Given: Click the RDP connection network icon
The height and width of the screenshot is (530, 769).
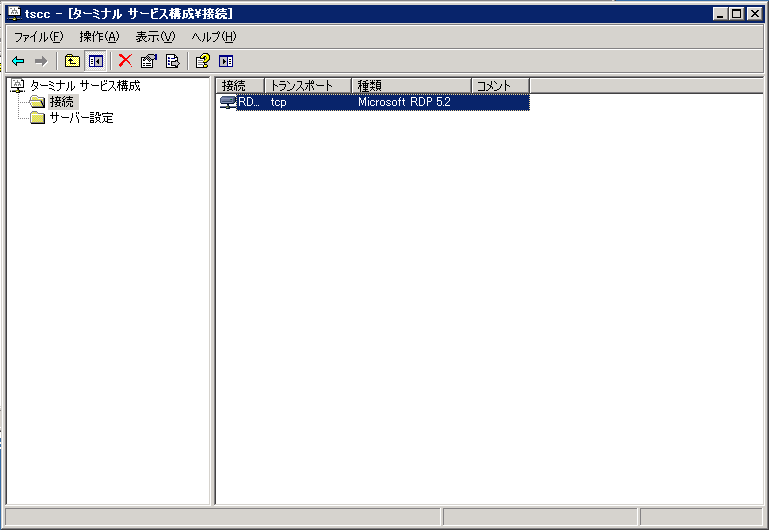Looking at the screenshot, I should 228,102.
